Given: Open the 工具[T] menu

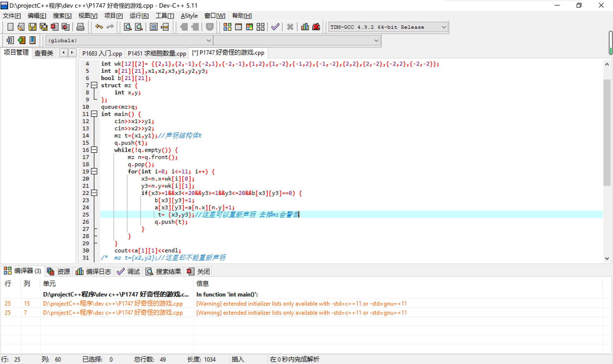Looking at the screenshot, I should (x=165, y=16).
